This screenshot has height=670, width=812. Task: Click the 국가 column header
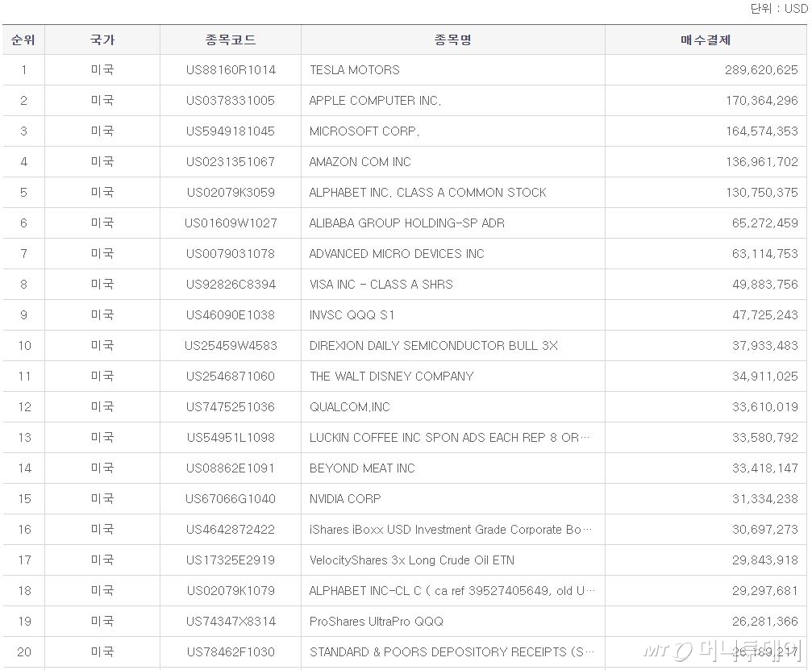click(102, 40)
